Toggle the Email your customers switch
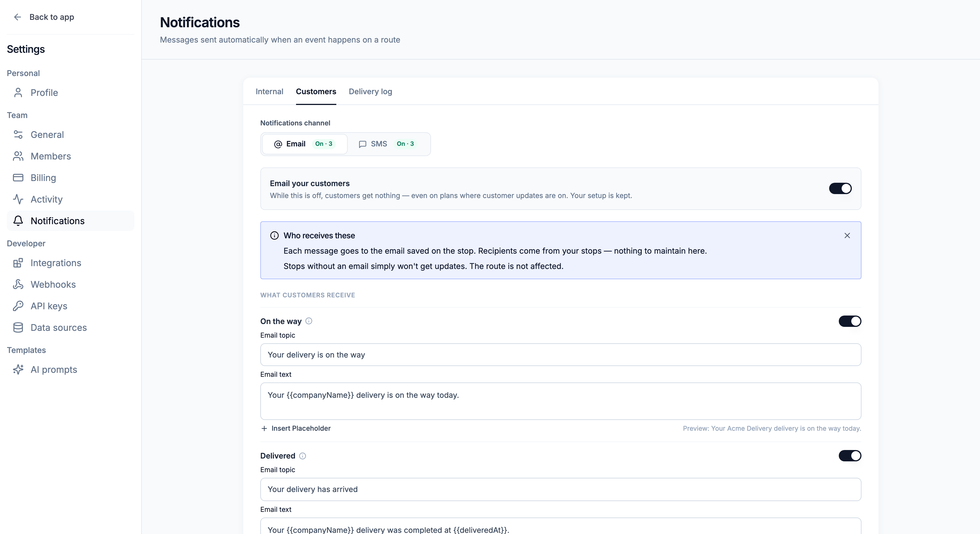This screenshot has width=980, height=534. click(x=840, y=188)
